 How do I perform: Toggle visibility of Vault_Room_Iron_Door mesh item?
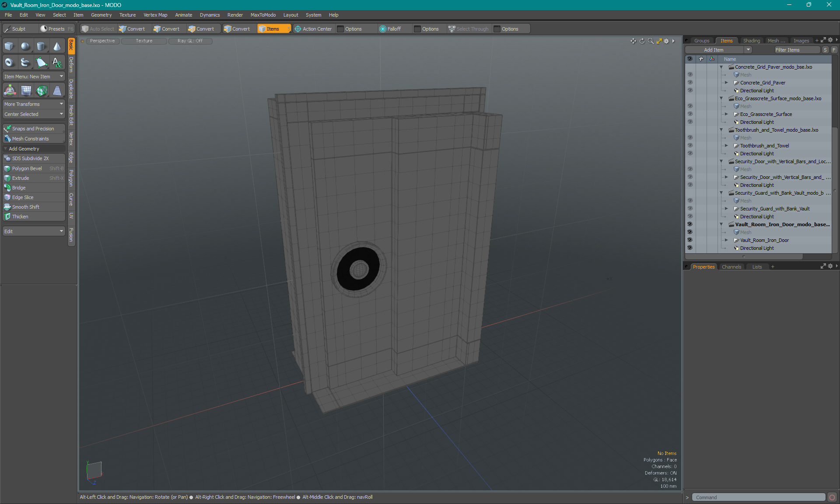tap(690, 240)
